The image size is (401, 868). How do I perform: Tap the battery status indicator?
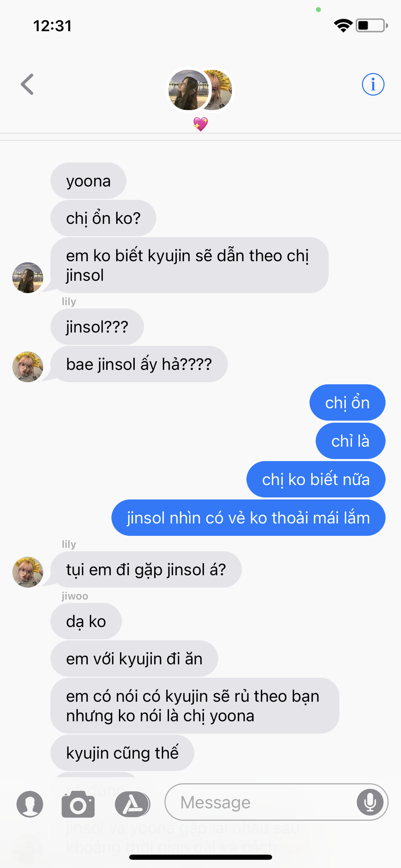[372, 25]
